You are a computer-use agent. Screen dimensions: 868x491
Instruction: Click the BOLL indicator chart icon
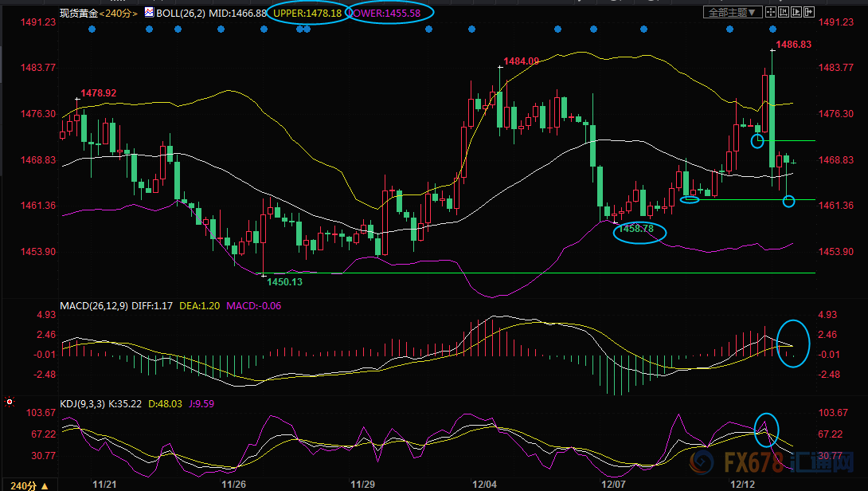pyautogui.click(x=148, y=13)
